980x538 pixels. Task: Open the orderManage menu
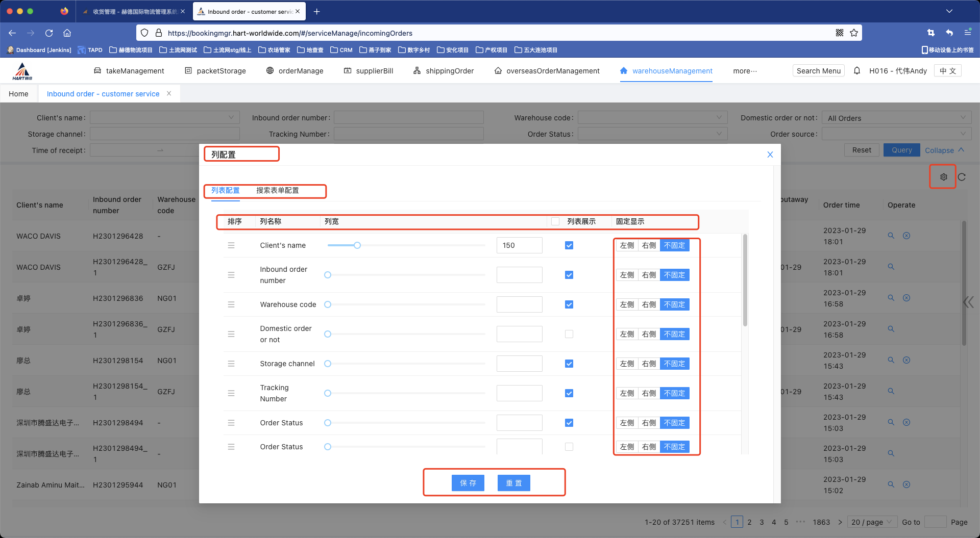tap(295, 71)
